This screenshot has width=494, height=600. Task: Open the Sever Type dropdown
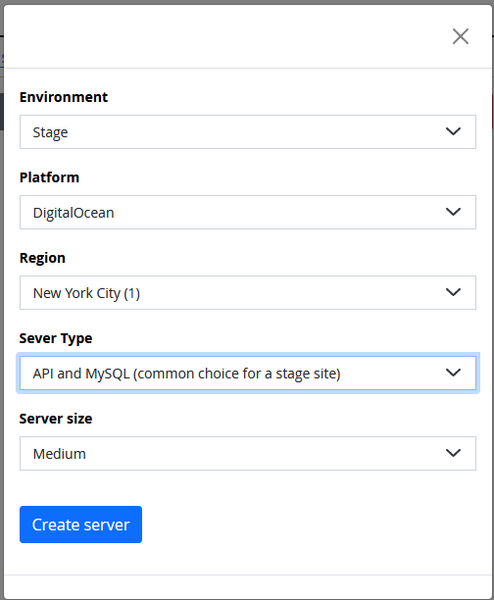click(248, 373)
